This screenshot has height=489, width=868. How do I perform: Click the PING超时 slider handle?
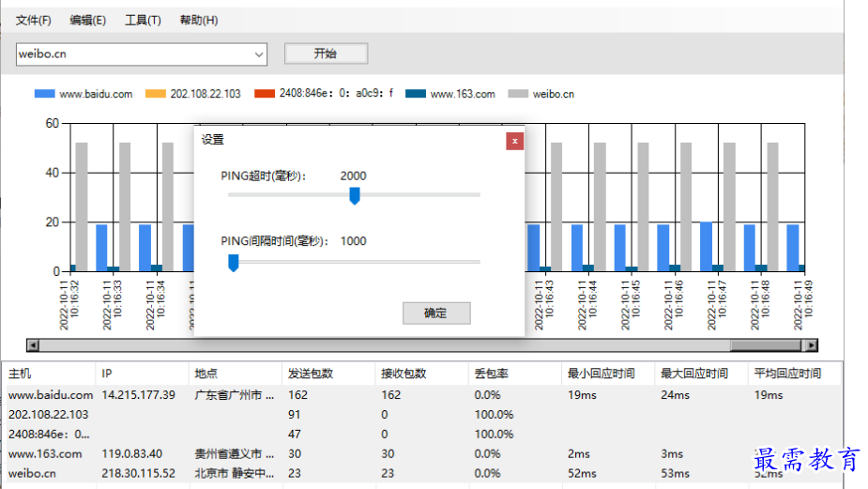pos(355,195)
